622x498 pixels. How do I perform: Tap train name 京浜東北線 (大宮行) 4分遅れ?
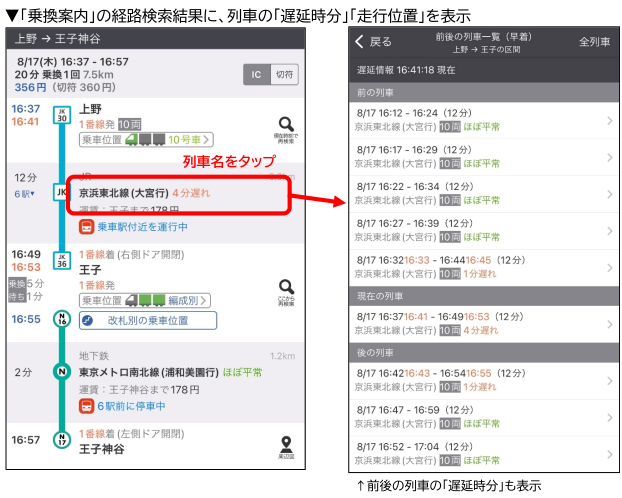pyautogui.click(x=177, y=191)
